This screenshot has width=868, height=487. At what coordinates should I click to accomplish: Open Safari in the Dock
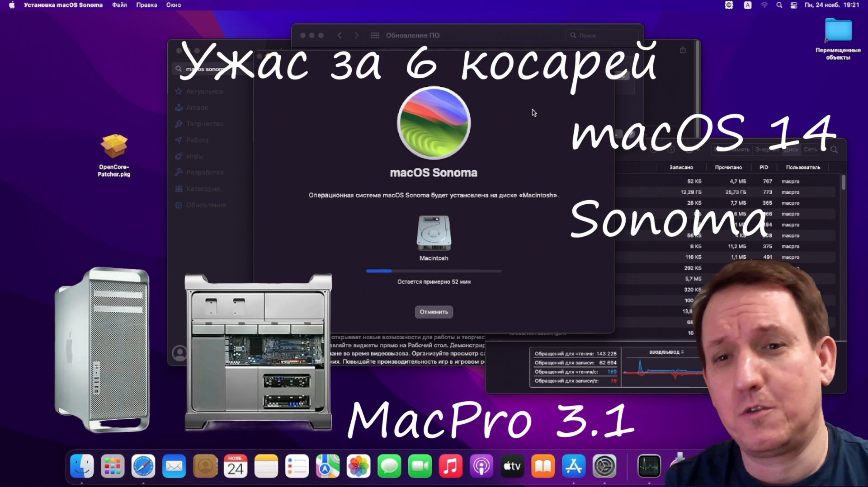pos(143,466)
